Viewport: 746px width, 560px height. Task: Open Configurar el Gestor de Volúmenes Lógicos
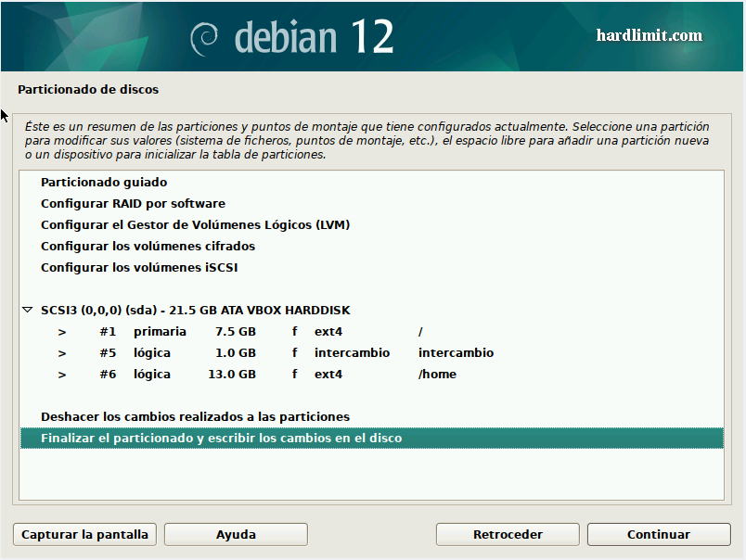tap(195, 225)
